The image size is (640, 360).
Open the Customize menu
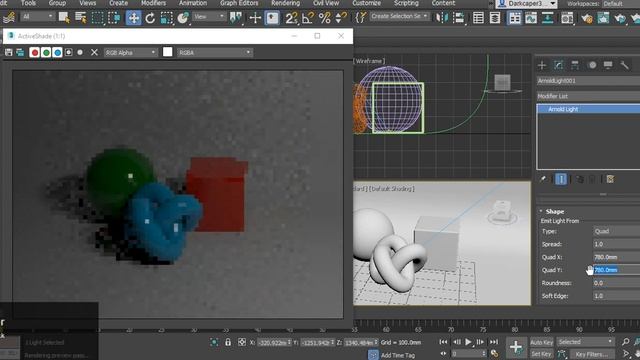pos(367,3)
